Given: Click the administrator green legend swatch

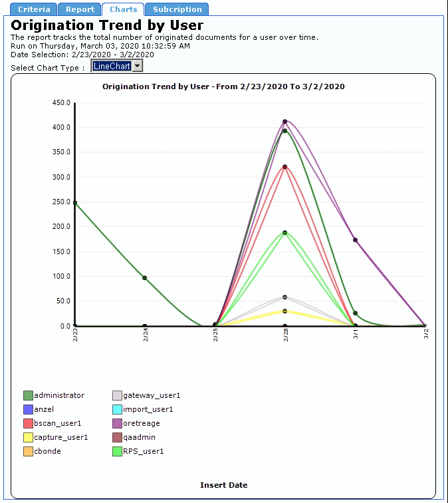Looking at the screenshot, I should tap(28, 396).
